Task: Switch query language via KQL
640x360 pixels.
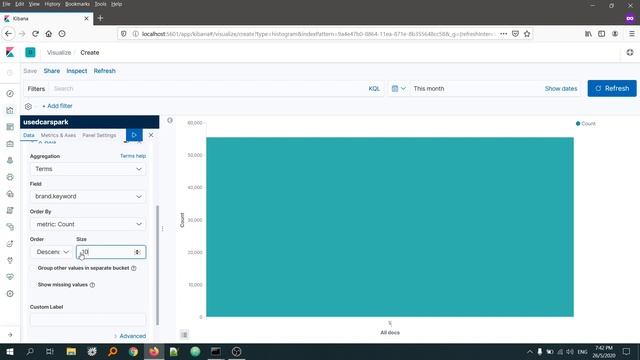Action: tap(374, 89)
